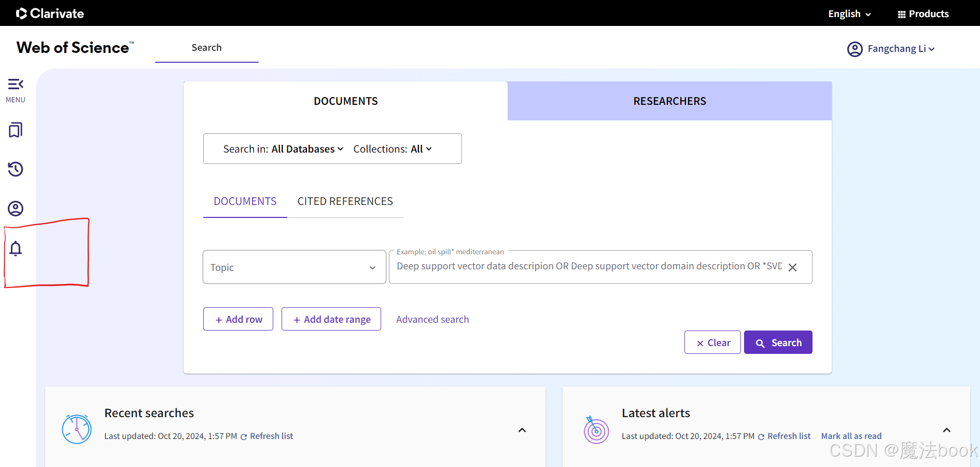Clear the query text with the X icon

coord(792,267)
